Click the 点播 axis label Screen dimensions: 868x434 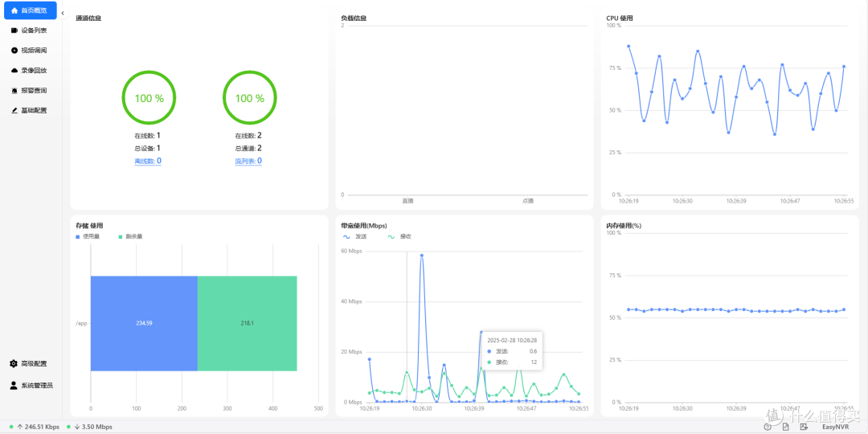point(527,201)
